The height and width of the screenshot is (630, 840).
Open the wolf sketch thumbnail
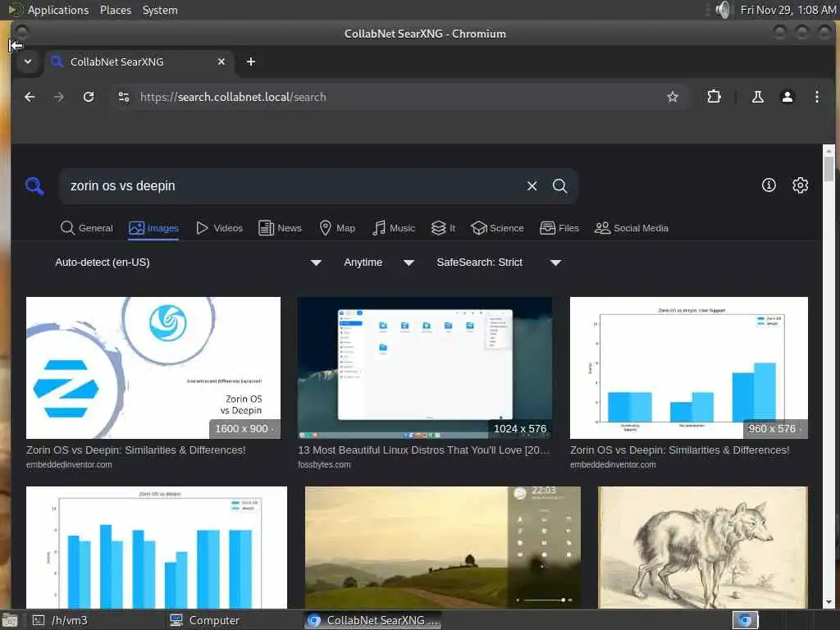[703, 547]
